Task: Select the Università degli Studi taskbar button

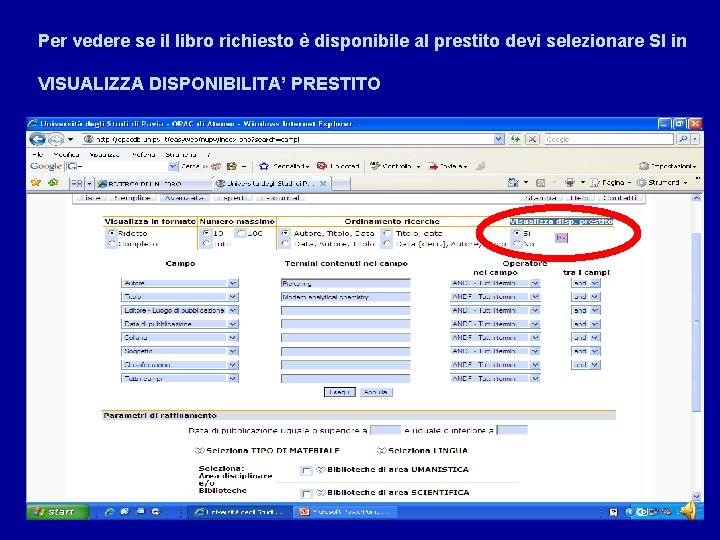Action: [241, 512]
